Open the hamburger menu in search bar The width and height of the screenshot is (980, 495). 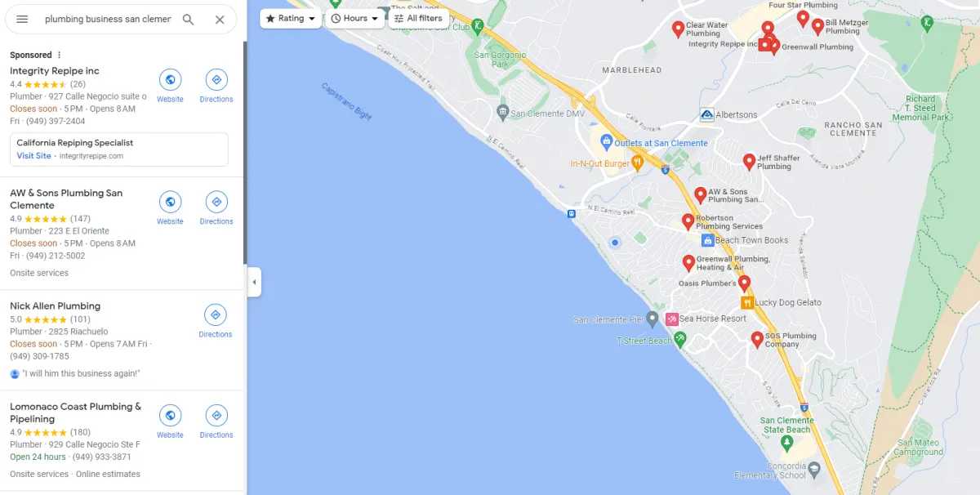tap(22, 20)
